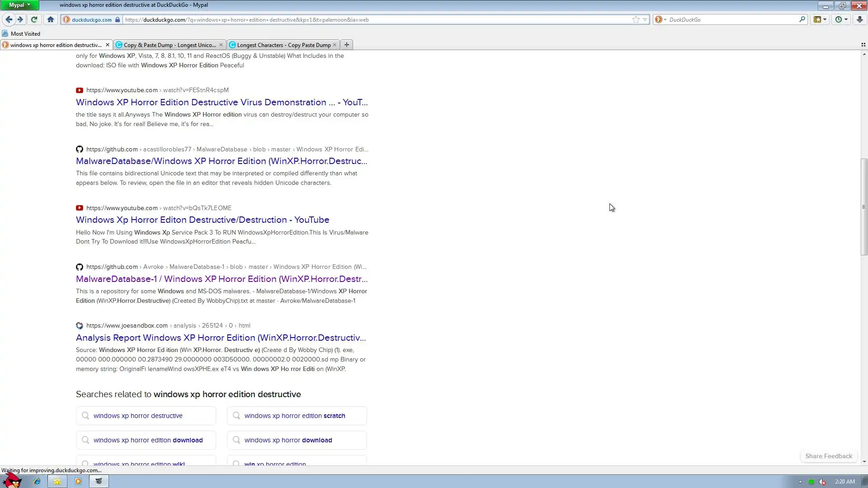Viewport: 868px width, 488px height.
Task: Click the Back navigation arrow
Action: [x=9, y=19]
